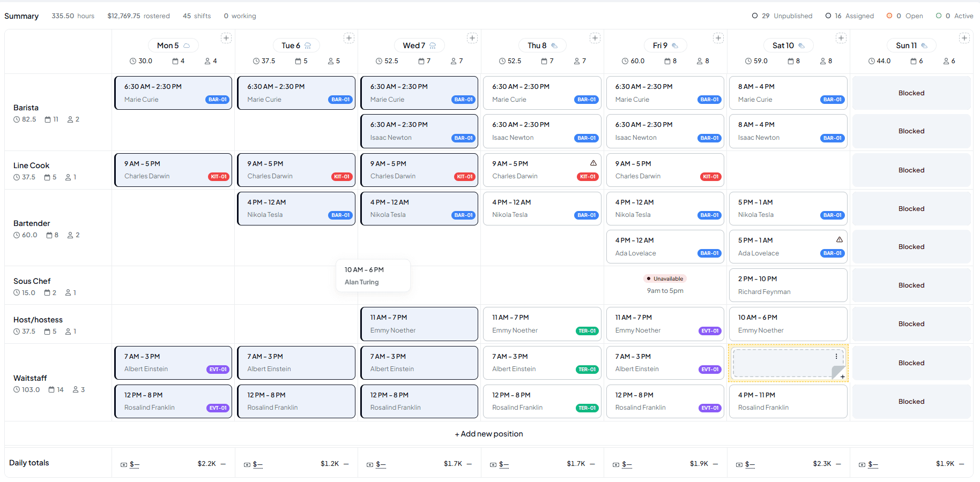Image resolution: width=980 pixels, height=482 pixels.
Task: Click the Unavailable 9am to 5pm marker on Friday
Action: point(665,285)
